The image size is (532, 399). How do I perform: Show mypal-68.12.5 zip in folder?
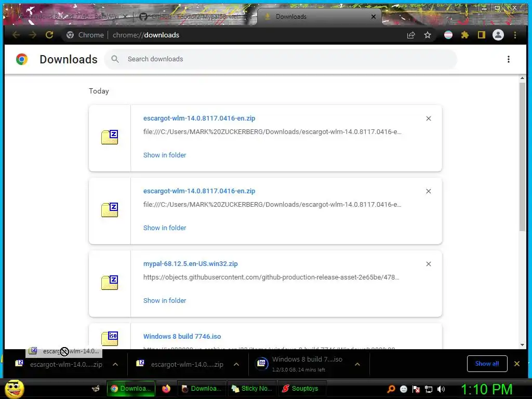click(165, 300)
